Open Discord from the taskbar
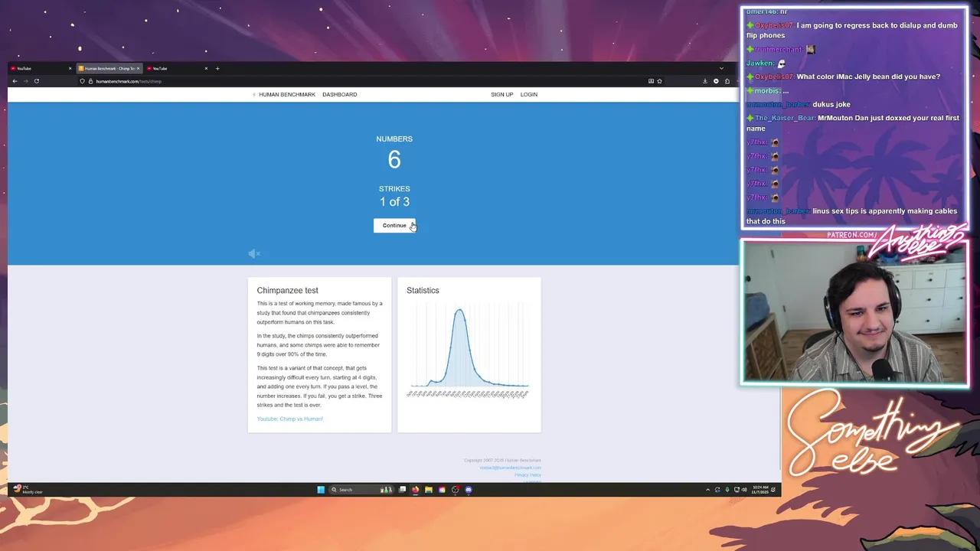This screenshot has height=551, width=980. [x=469, y=490]
